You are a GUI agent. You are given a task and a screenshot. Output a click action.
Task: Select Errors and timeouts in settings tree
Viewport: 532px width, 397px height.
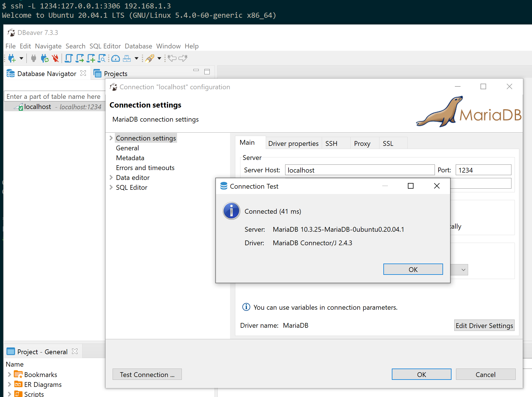(145, 168)
